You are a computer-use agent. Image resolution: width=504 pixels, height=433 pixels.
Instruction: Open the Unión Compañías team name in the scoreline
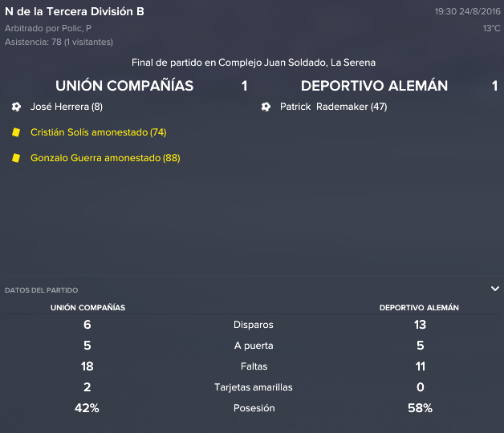tap(124, 86)
